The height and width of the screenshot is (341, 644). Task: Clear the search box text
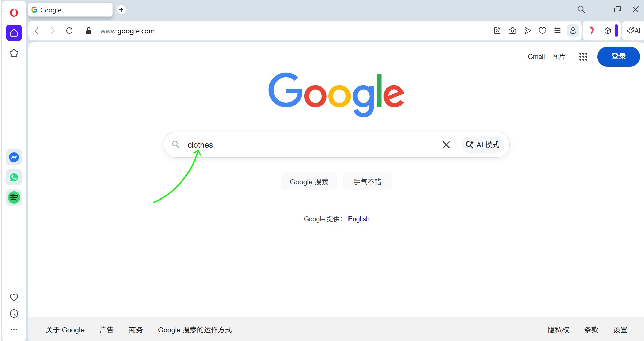[x=446, y=145]
